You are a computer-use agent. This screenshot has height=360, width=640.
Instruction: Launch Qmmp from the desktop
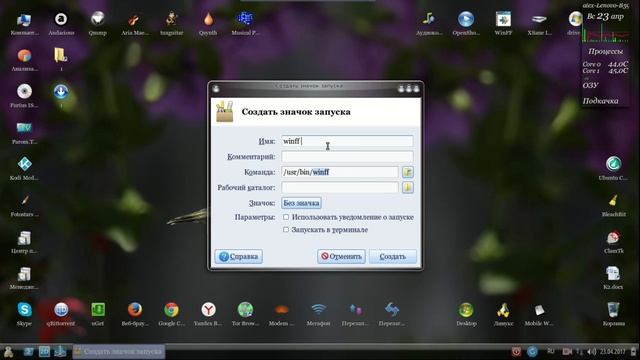click(x=97, y=23)
